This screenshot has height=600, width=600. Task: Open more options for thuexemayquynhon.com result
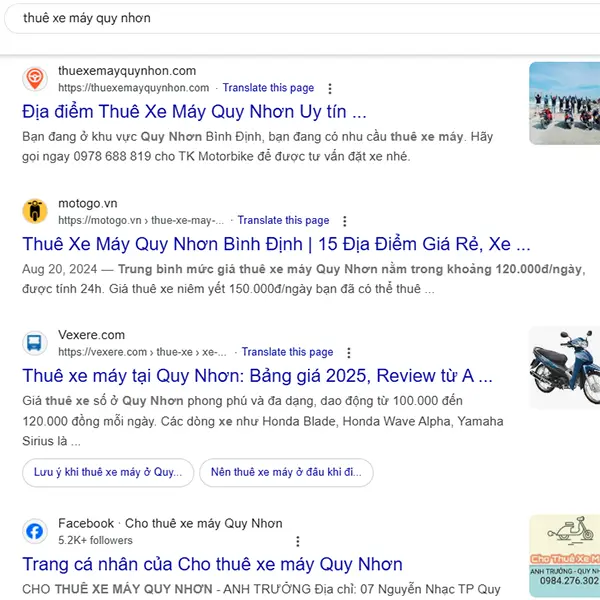(x=330, y=88)
